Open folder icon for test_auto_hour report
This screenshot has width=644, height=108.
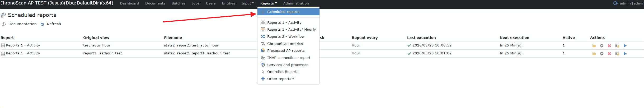[594, 46]
